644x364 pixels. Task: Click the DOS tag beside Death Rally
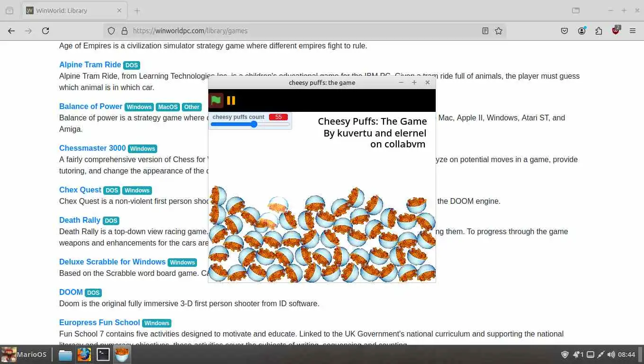111,221
